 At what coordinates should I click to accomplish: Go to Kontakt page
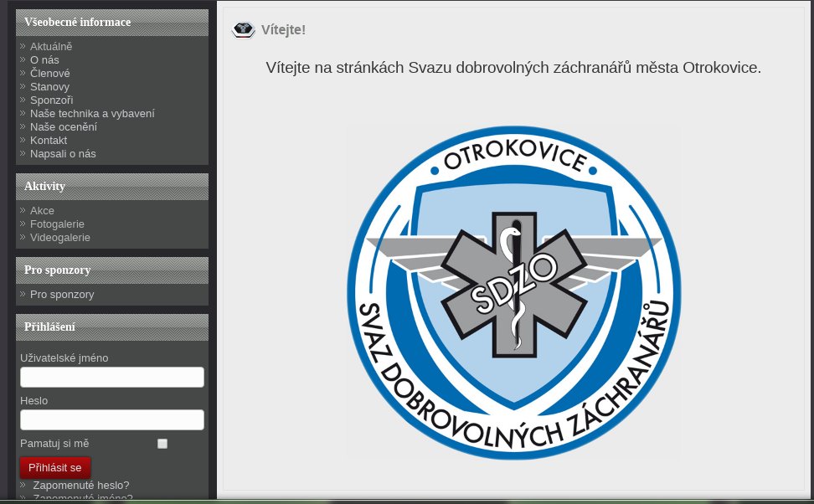[x=49, y=141]
